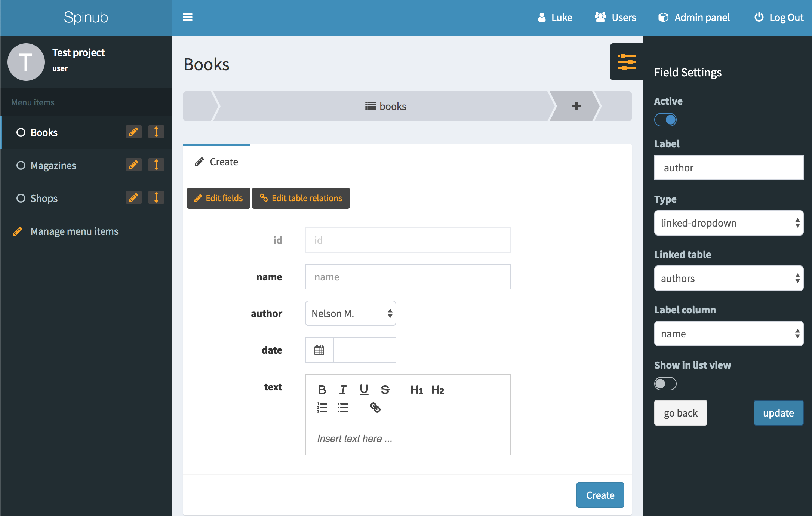Insert numbered list in text editor
812x516 pixels.
[x=322, y=408]
